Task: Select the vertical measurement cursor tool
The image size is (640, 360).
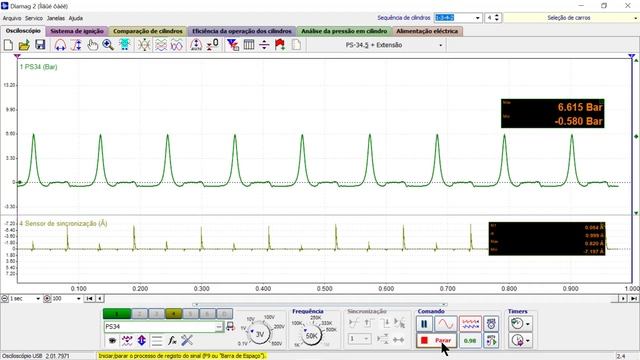Action: pos(76,45)
